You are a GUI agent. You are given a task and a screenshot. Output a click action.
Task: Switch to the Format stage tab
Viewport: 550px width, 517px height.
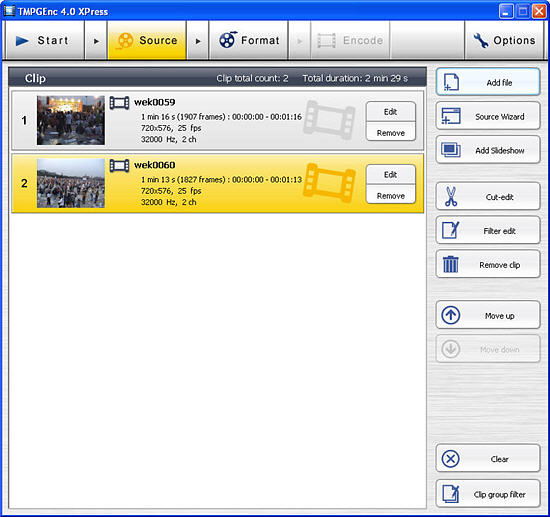[249, 40]
